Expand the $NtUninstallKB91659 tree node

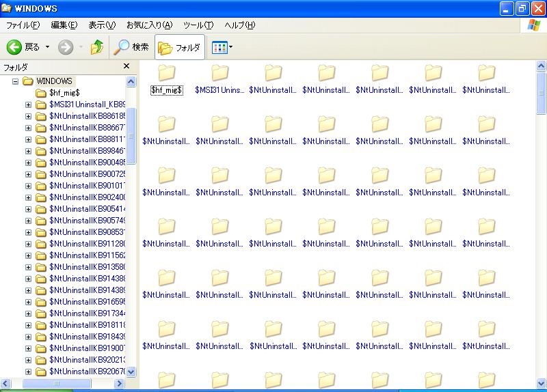(28, 302)
